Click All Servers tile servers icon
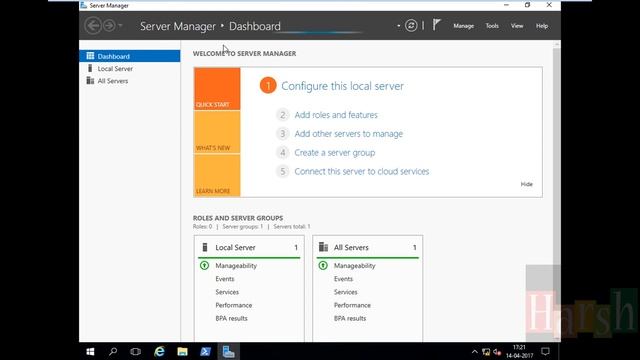The height and width of the screenshot is (360, 640). pyautogui.click(x=323, y=247)
